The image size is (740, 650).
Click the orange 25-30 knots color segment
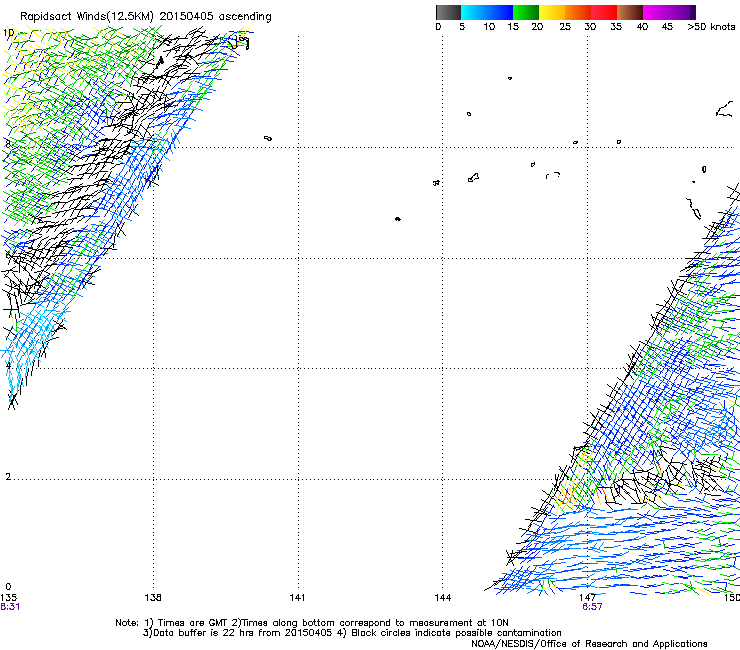coord(578,12)
